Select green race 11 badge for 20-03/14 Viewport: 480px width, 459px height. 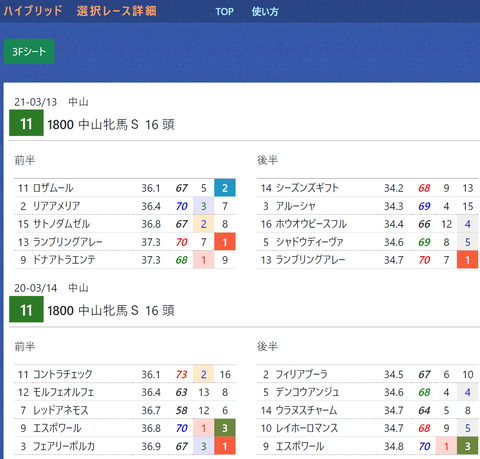[x=26, y=310]
